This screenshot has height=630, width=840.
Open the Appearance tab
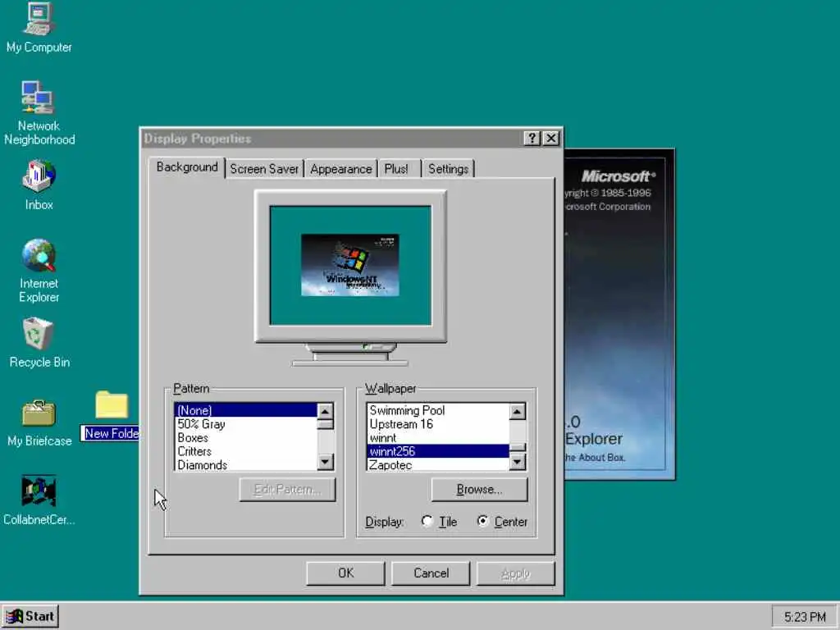[340, 169]
